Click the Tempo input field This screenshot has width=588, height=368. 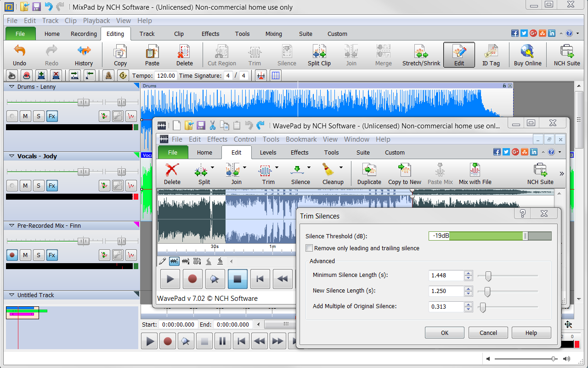[166, 75]
